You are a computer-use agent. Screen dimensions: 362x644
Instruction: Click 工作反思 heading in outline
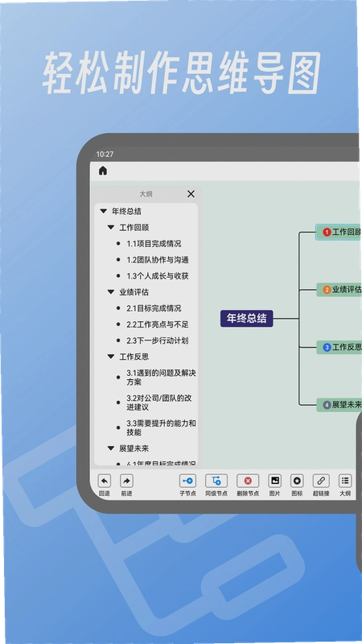click(134, 357)
